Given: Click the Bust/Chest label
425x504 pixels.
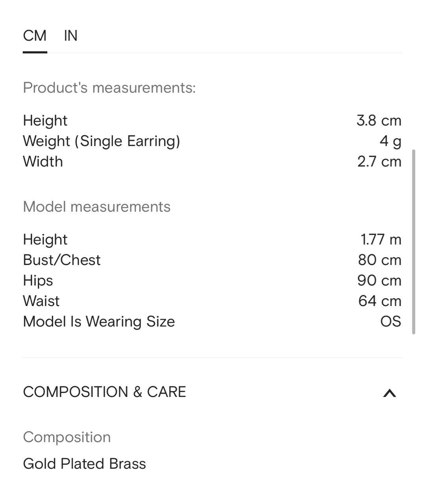Looking at the screenshot, I should [x=62, y=260].
